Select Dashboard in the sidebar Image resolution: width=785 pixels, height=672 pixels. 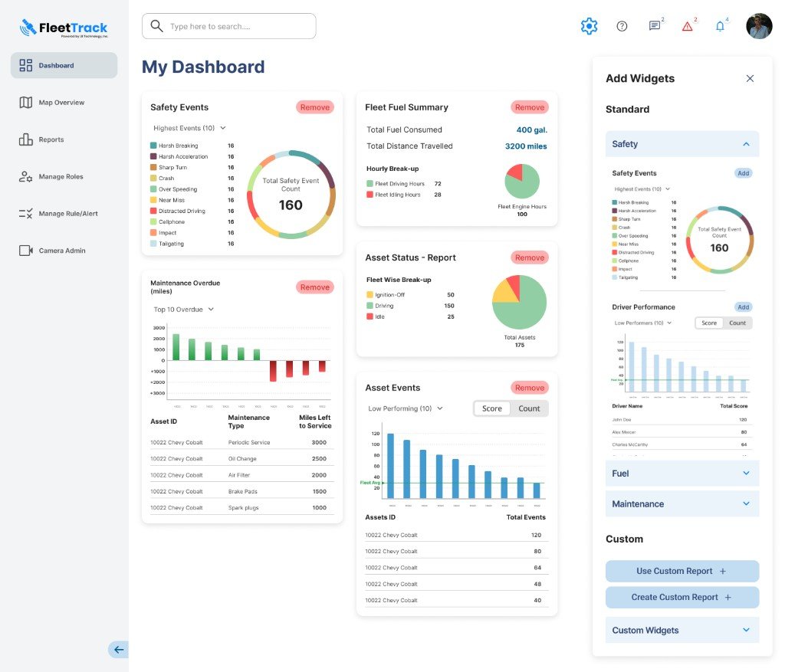coord(64,65)
